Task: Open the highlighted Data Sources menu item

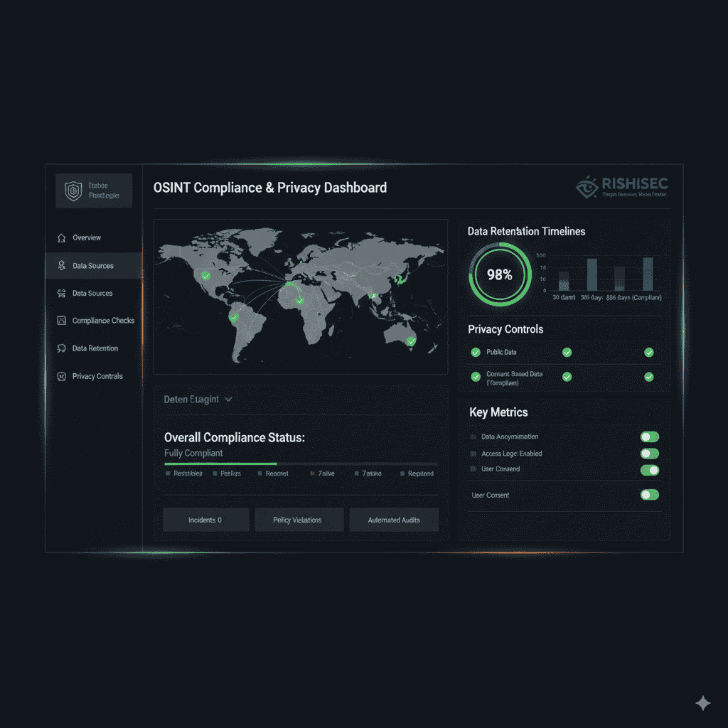Action: (93, 266)
